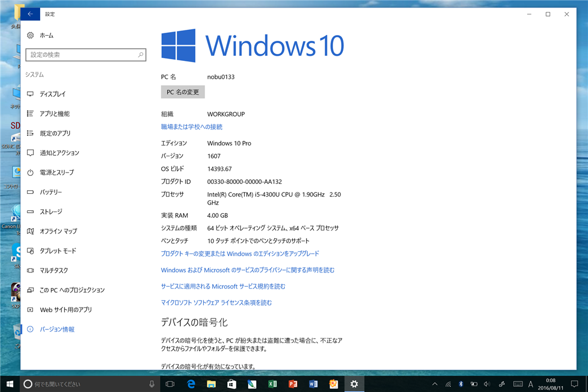
Task: Select the バッテリー battery icon
Action: click(30, 192)
